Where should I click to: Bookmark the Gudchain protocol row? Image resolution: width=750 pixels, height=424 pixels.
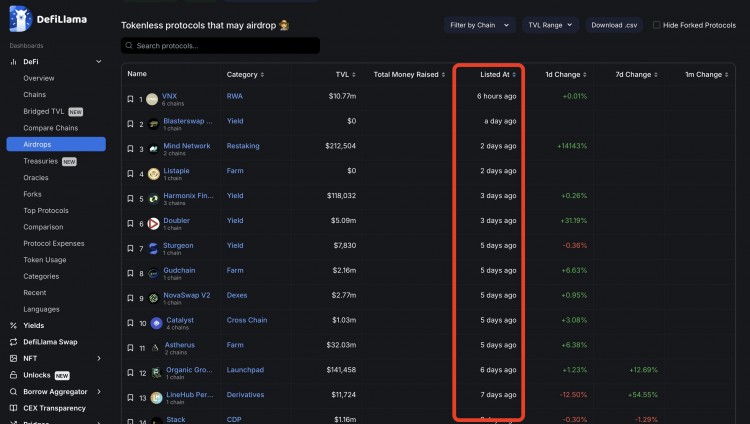click(130, 272)
